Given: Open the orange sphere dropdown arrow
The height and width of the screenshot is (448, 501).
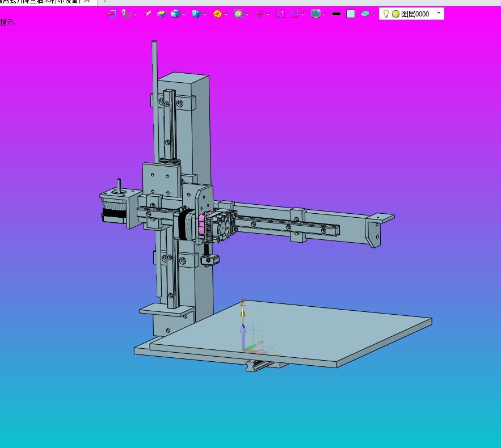Looking at the screenshot, I should [x=226, y=14].
